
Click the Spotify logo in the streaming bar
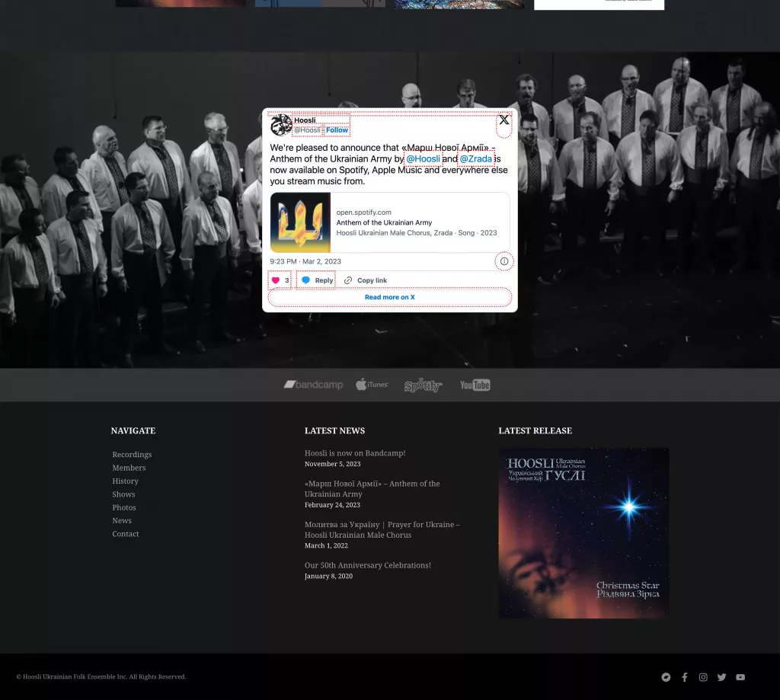[x=423, y=385]
